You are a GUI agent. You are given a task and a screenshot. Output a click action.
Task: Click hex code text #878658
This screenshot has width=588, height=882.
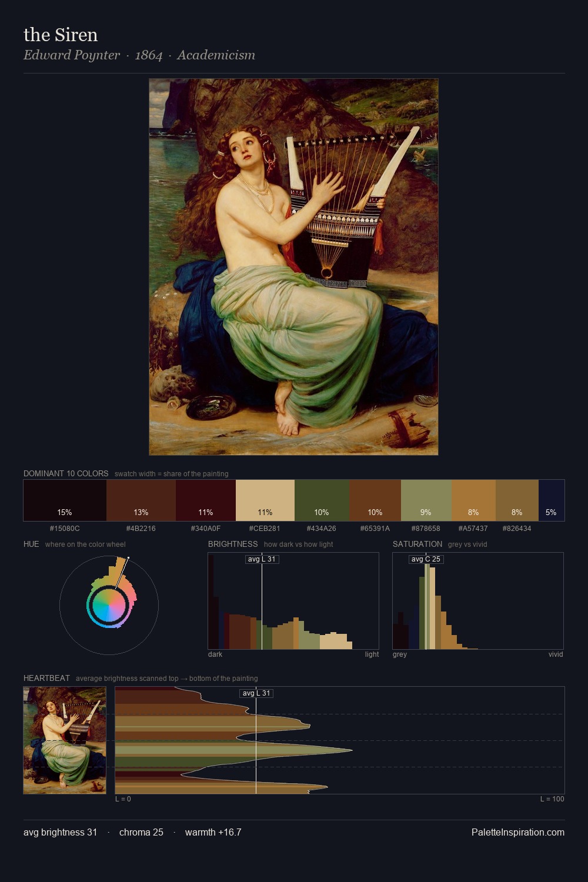point(426,529)
